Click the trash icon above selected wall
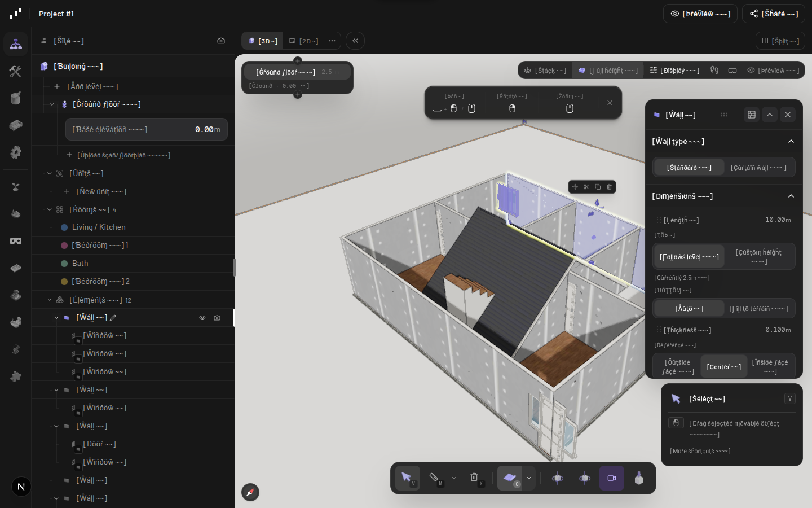 tap(609, 187)
